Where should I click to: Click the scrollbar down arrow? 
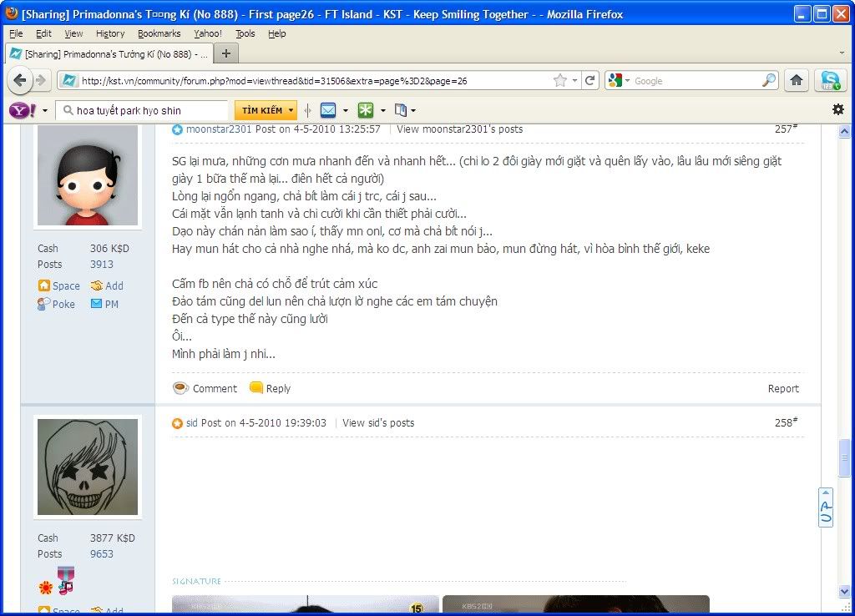(845, 591)
